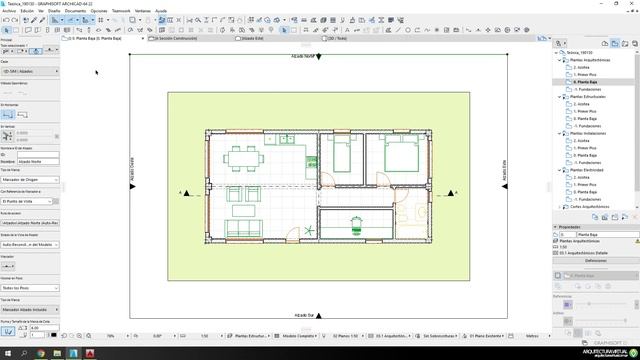Click the Definiciones button in Properties
Image resolution: width=640 pixels, height=360 pixels.
[596, 260]
